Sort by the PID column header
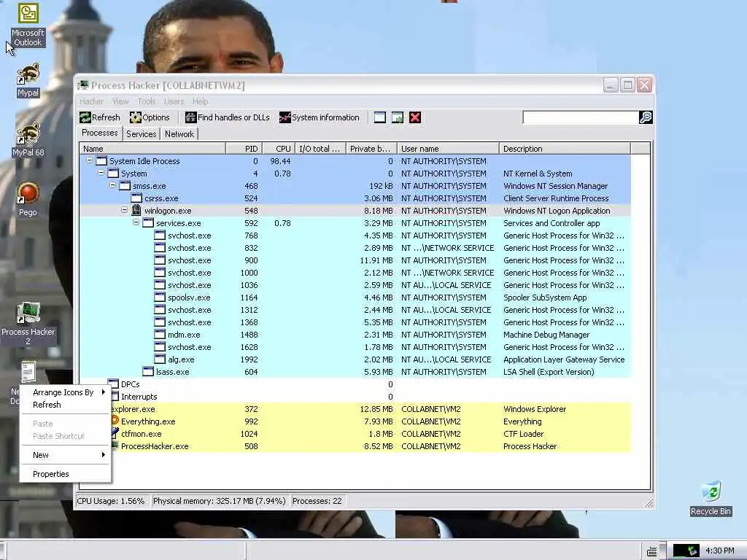The image size is (747, 560). [x=244, y=149]
